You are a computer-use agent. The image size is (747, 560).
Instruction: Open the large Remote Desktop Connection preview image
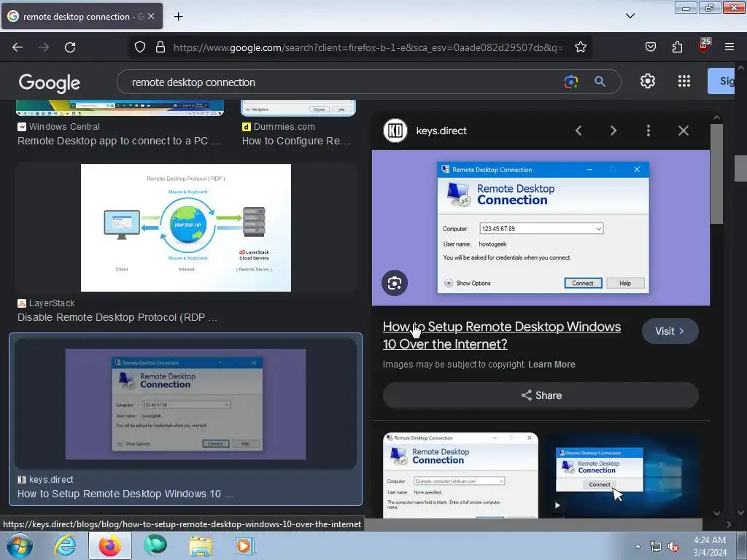(x=541, y=227)
